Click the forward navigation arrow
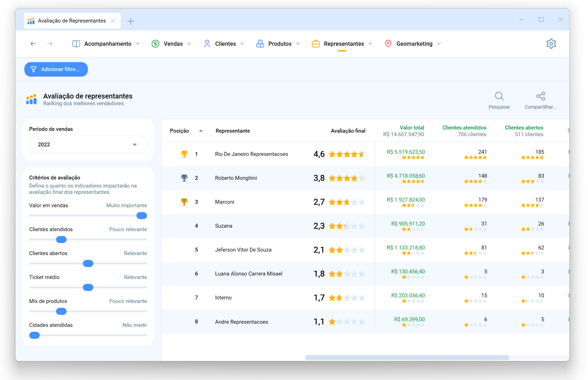Image resolution: width=588 pixels, height=380 pixels. point(50,44)
